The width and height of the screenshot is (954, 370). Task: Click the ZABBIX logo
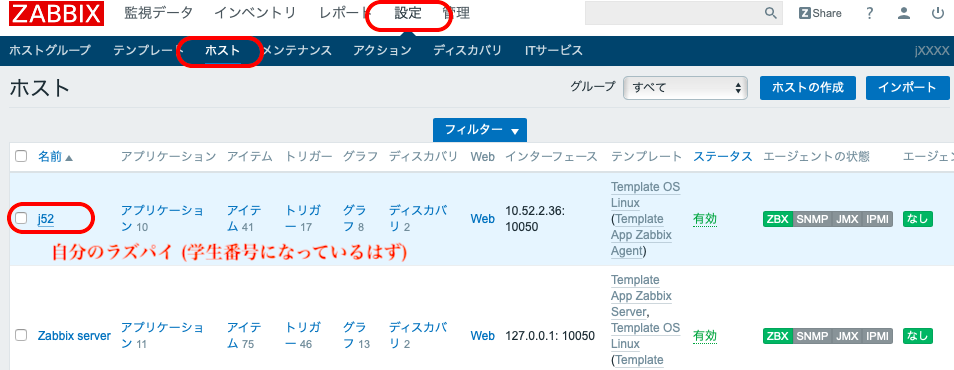56,13
